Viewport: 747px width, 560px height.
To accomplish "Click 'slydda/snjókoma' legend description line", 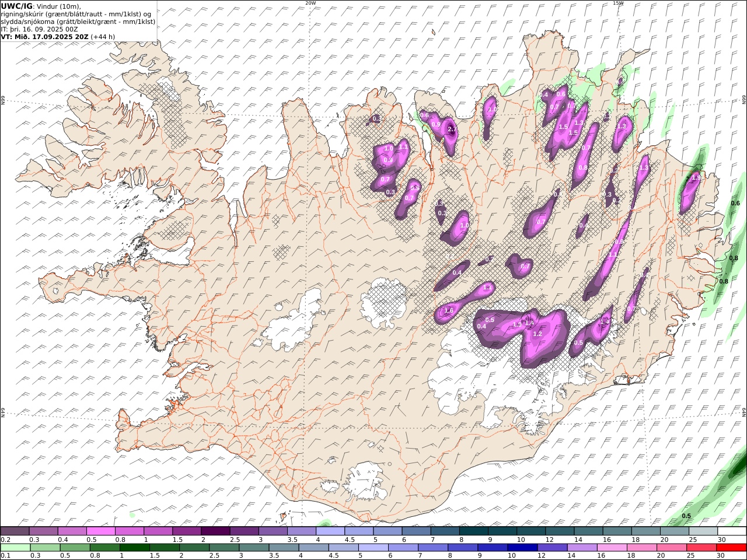I will click(78, 21).
